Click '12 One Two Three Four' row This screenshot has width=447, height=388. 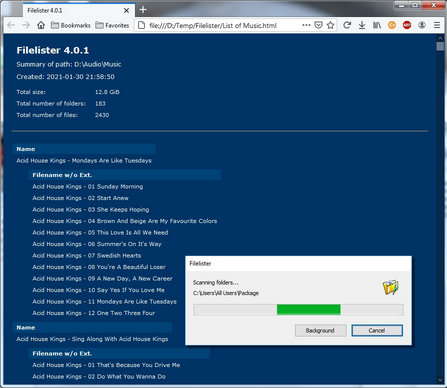click(94, 313)
